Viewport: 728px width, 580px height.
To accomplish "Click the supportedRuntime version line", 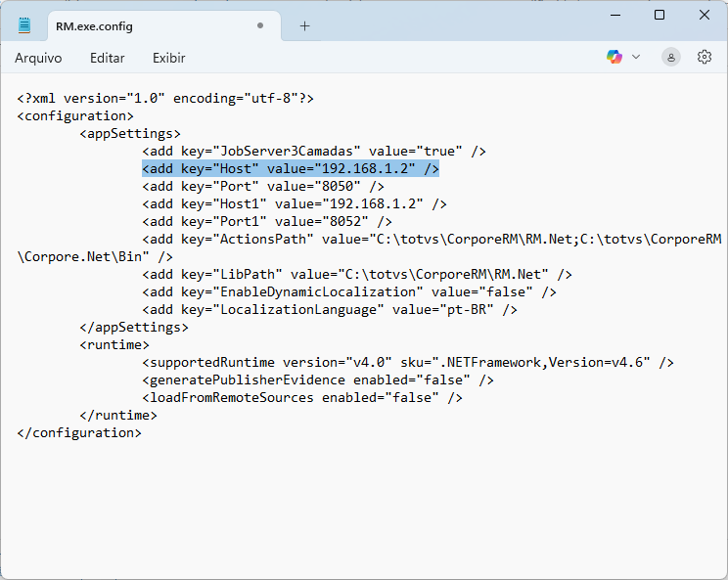I will click(408, 363).
